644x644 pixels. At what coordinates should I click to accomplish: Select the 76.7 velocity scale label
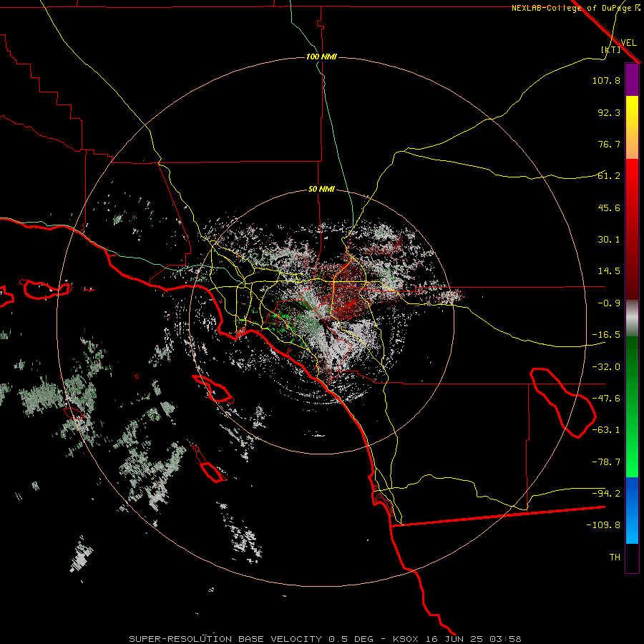(609, 144)
